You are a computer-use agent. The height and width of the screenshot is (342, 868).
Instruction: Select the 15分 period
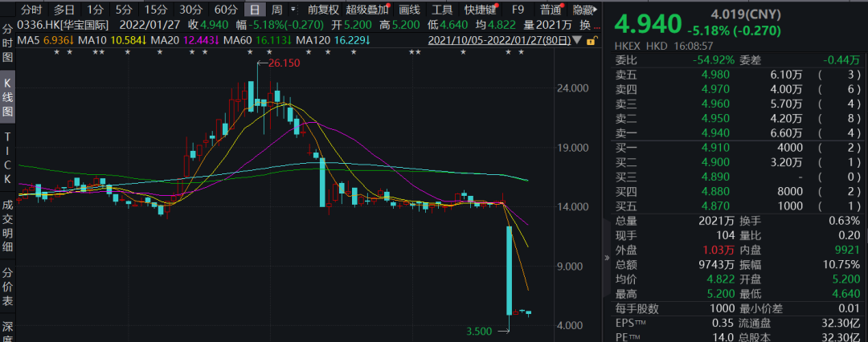click(x=155, y=10)
